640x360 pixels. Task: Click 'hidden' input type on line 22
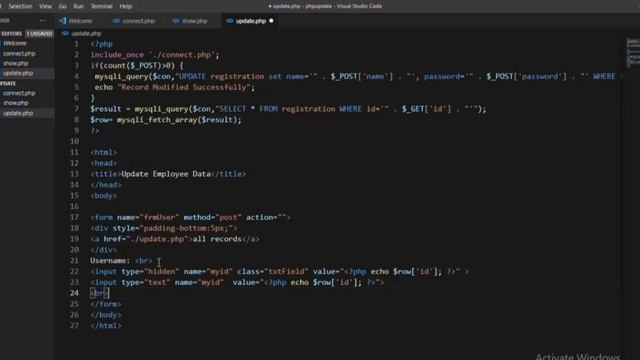tap(162, 271)
